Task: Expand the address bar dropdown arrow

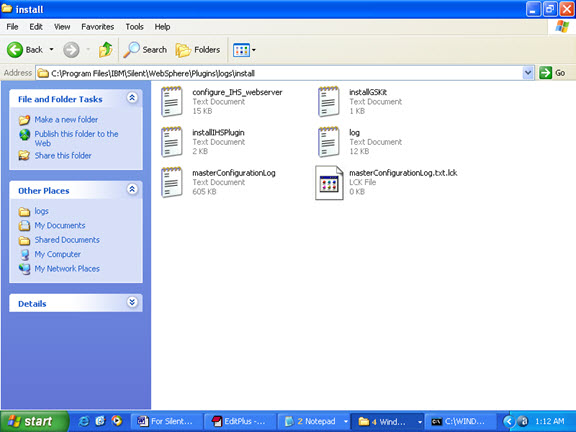Action: pyautogui.click(x=528, y=73)
